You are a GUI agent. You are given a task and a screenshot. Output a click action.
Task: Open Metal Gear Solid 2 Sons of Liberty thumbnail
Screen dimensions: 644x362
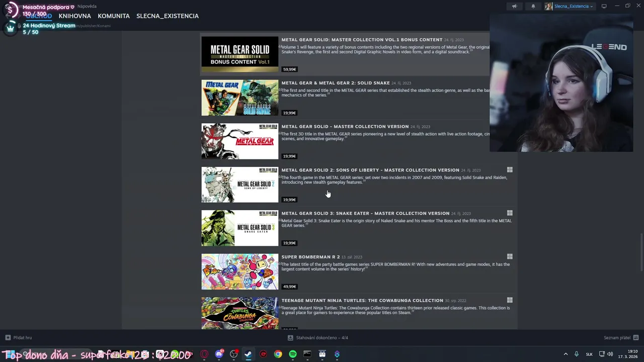click(x=239, y=185)
